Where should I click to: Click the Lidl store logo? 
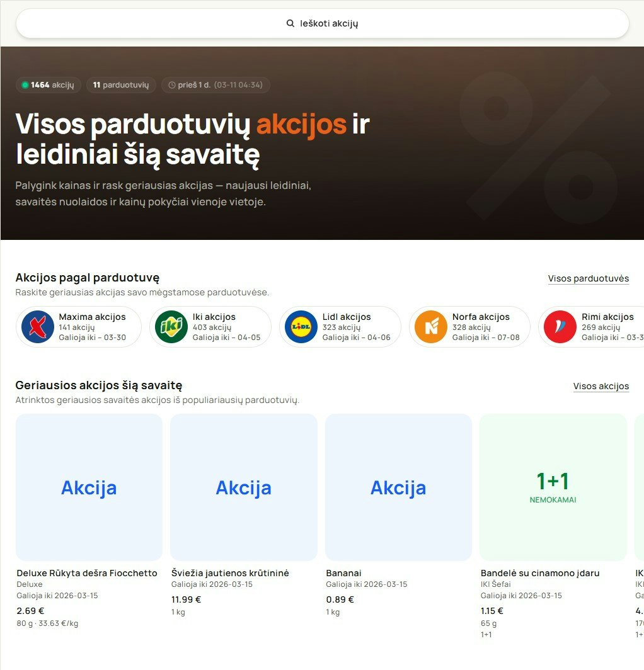301,327
